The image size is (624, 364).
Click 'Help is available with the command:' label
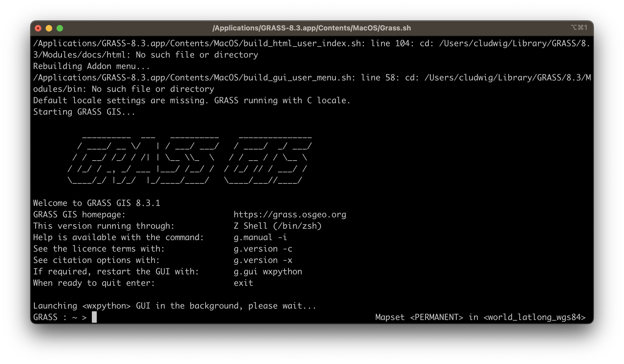(118, 237)
